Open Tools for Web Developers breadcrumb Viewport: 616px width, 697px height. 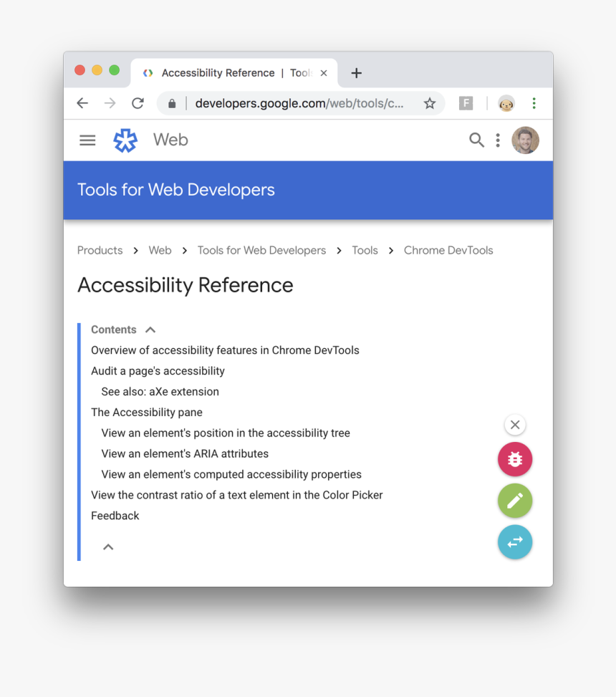point(261,250)
